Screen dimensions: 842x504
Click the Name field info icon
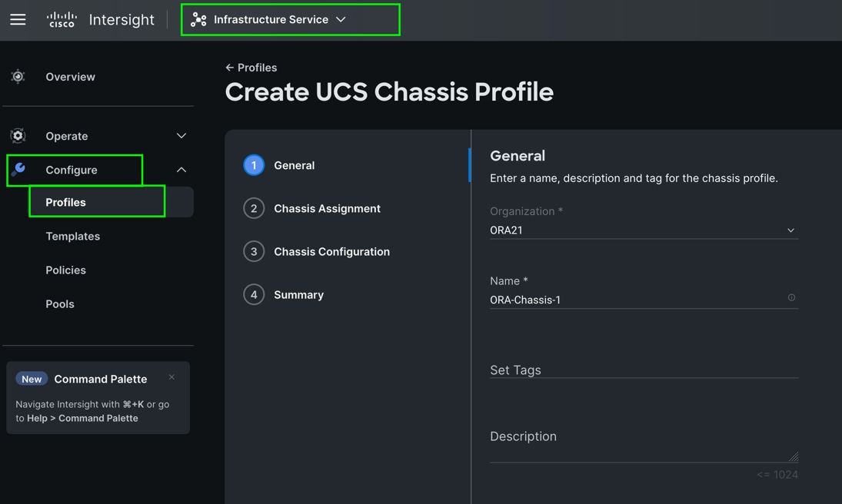pos(791,298)
